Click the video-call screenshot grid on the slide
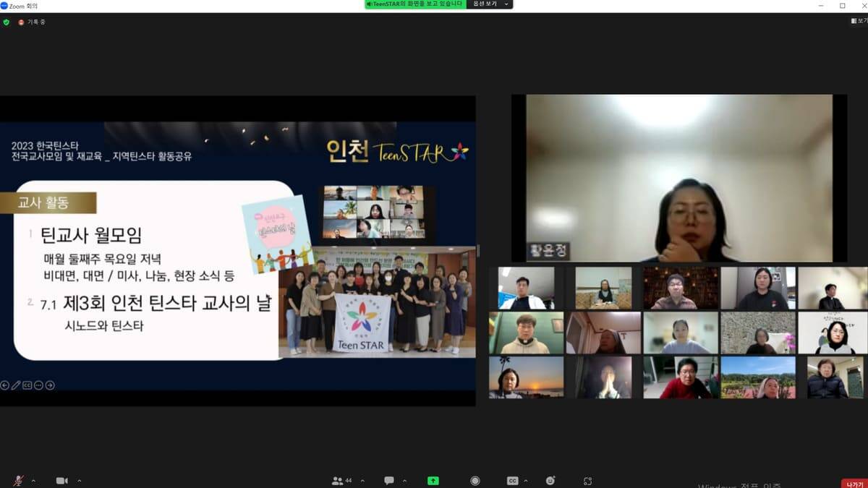Image resolution: width=868 pixels, height=488 pixels. point(375,212)
